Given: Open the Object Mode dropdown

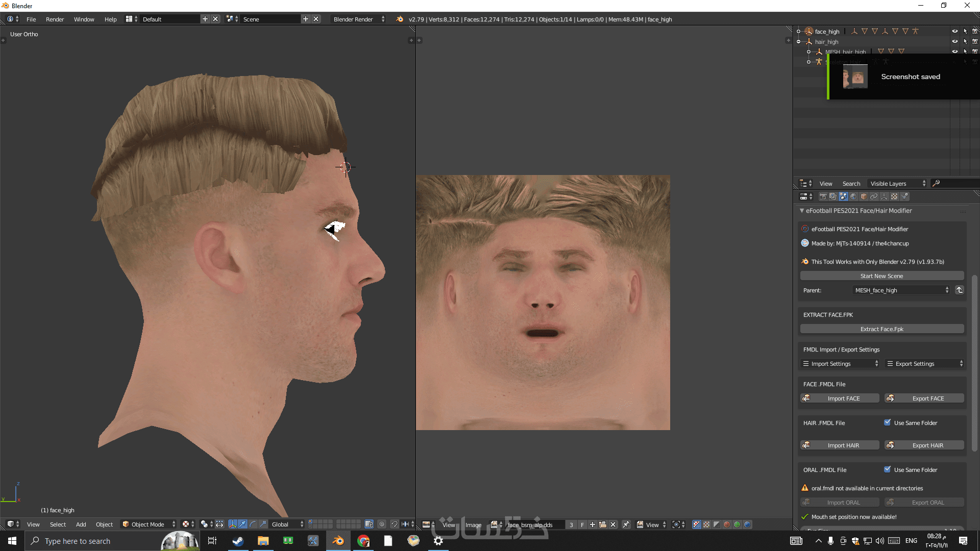Looking at the screenshot, I should [149, 524].
